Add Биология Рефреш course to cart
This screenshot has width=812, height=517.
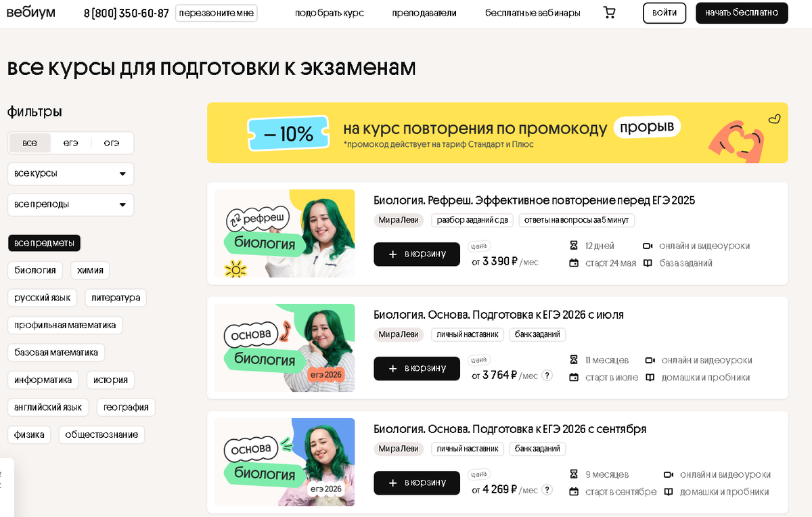(417, 254)
